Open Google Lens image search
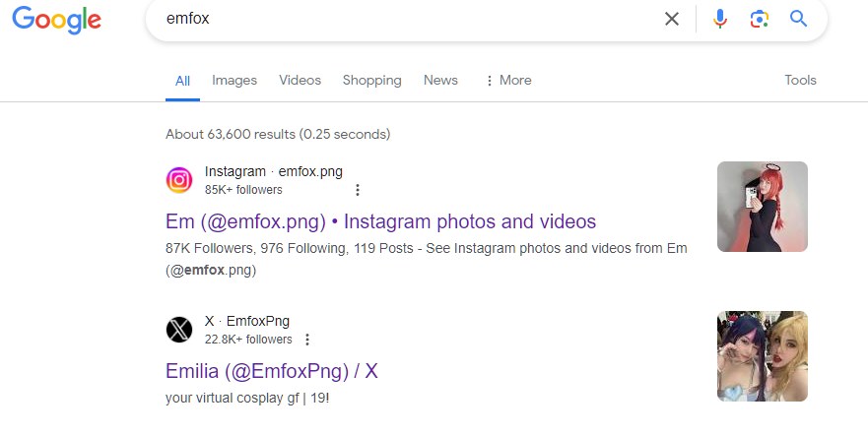 tap(759, 19)
